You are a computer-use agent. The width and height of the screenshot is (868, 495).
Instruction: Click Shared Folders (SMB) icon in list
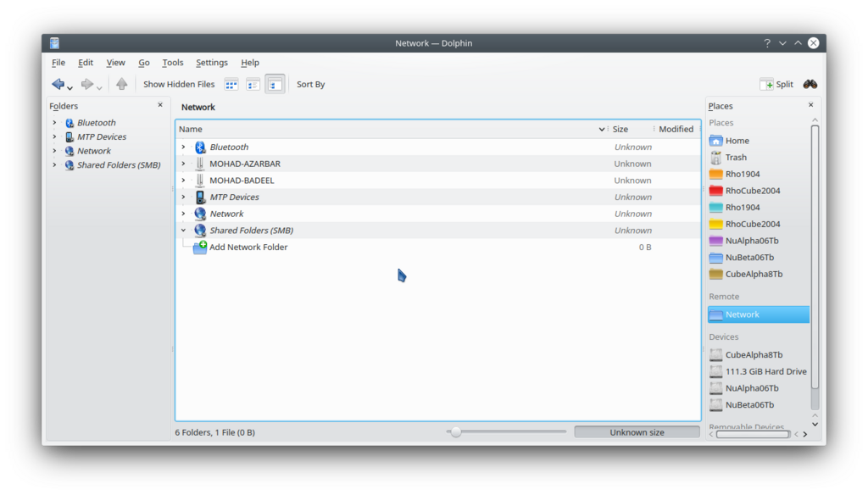click(200, 231)
